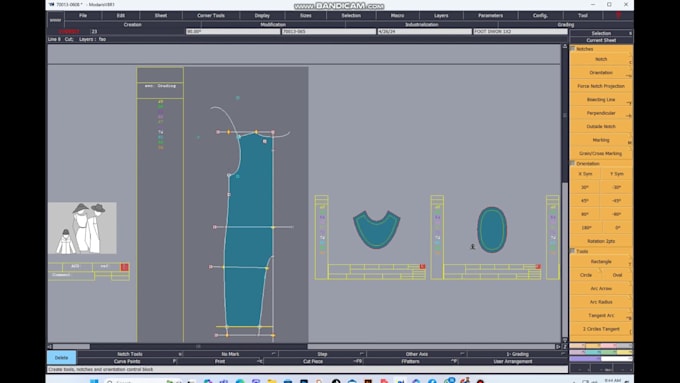Image resolution: width=680 pixels, height=383 pixels.
Task: Select the Notch tool
Action: (601, 59)
